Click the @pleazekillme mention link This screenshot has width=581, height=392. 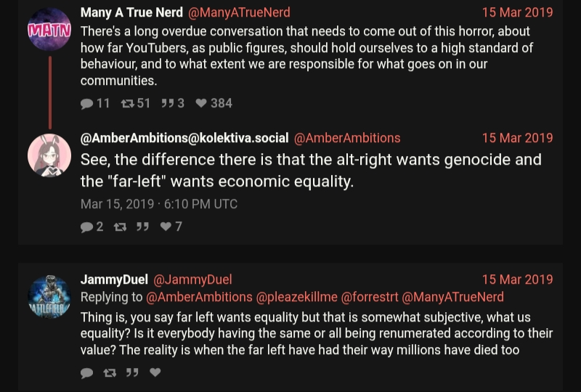pos(296,297)
